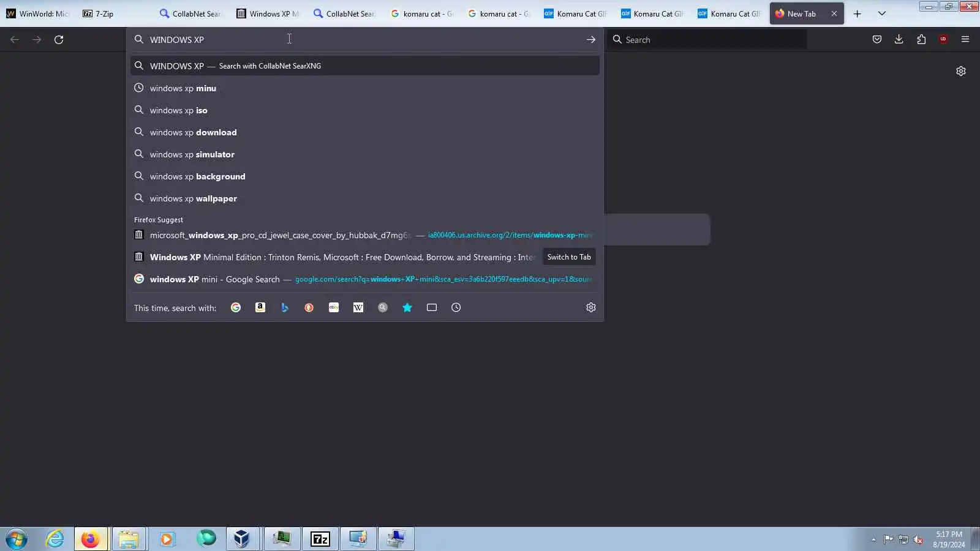Image resolution: width=980 pixels, height=551 pixels.
Task: Open 'windows XP mini - Google Search' suggestion
Action: [x=365, y=279]
